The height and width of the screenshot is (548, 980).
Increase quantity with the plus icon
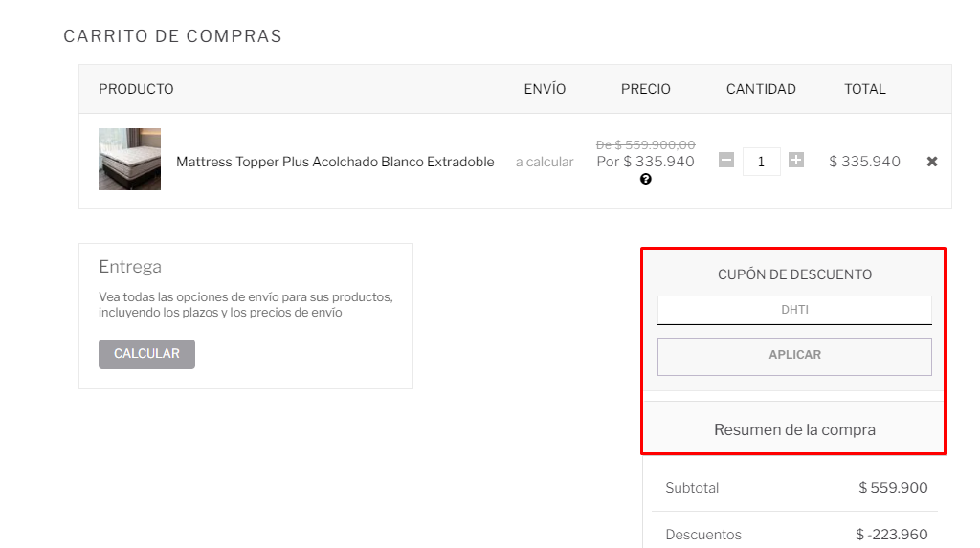click(795, 161)
